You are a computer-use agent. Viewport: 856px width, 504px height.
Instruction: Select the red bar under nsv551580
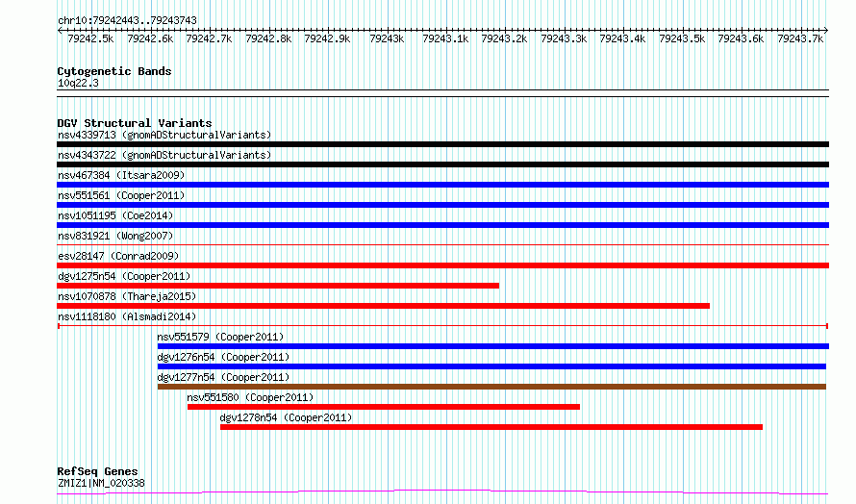coord(383,407)
